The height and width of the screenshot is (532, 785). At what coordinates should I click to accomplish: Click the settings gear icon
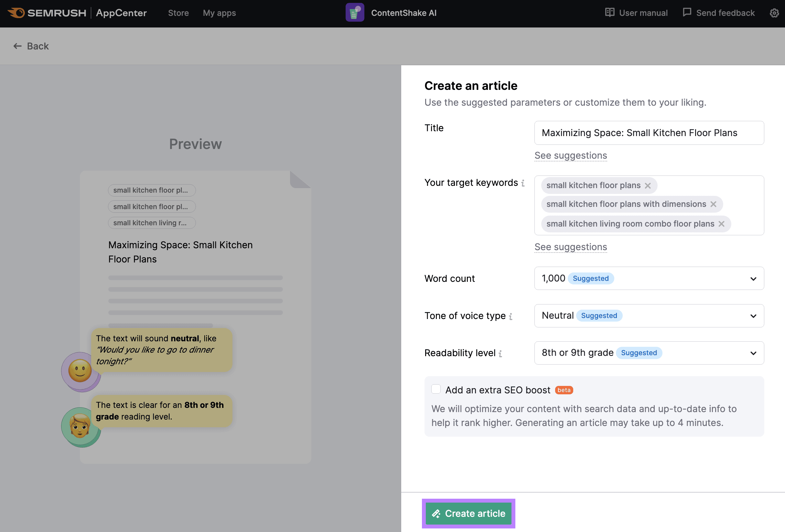tap(774, 13)
